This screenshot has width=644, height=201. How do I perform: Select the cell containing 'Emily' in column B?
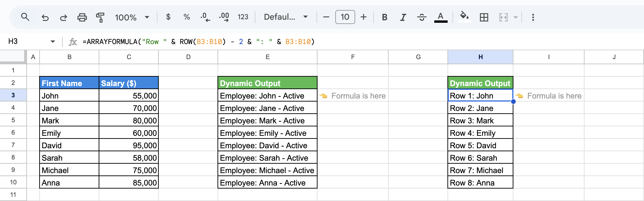(69, 133)
